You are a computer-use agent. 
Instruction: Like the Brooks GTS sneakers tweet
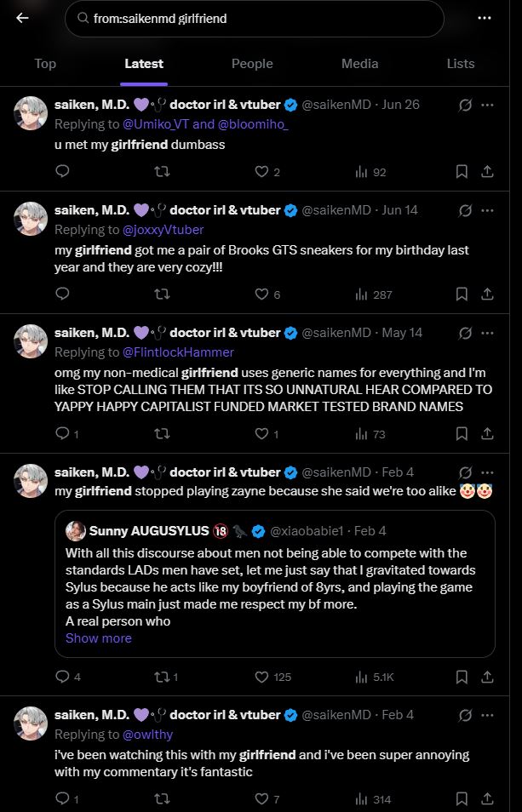click(264, 294)
